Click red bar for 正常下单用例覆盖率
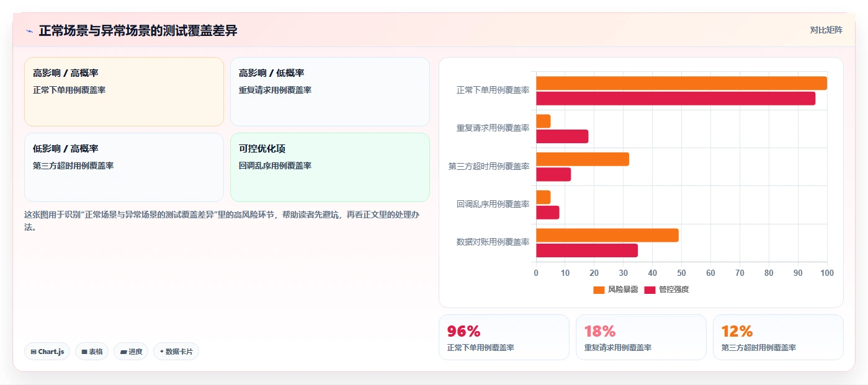 pyautogui.click(x=676, y=98)
